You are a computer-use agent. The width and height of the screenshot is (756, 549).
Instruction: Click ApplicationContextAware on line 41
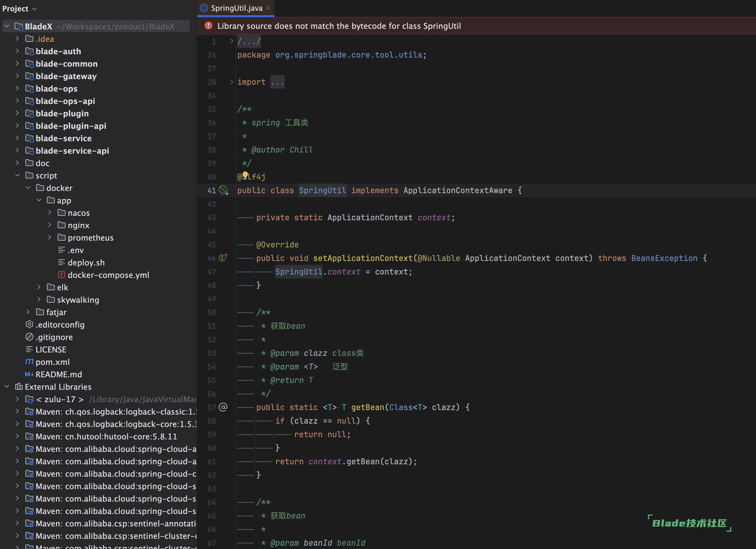(x=458, y=190)
